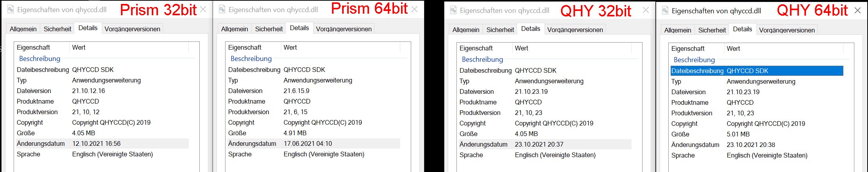Viewport: 868px width, 172px height.
Task: Switch to Sicherheit tab in the Prism 64bit dialog
Action: pos(269,29)
